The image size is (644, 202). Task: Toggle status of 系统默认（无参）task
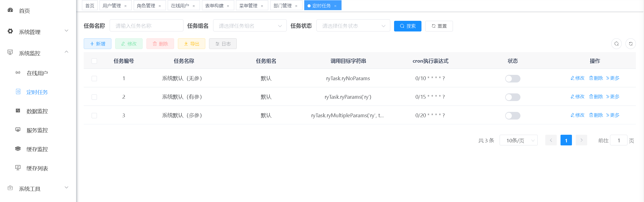513,78
